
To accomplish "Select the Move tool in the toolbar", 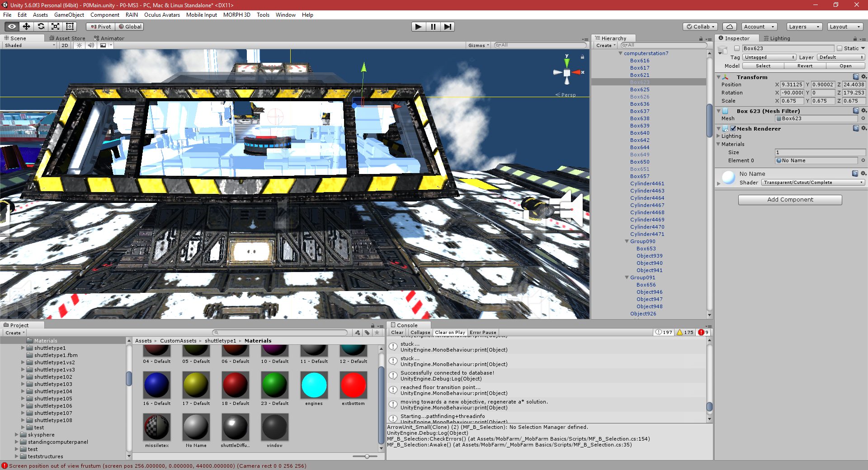I will pyautogui.click(x=27, y=26).
